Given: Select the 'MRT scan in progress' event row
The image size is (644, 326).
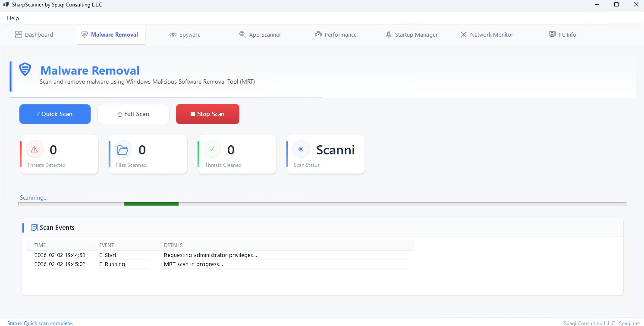Looking at the screenshot, I should [x=193, y=264].
